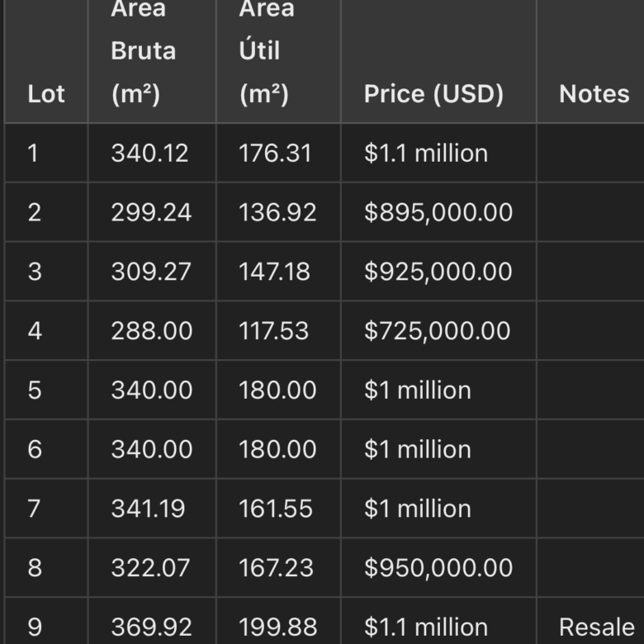644x644 pixels.
Task: Click the Price (USD) column header
Action: point(433,94)
